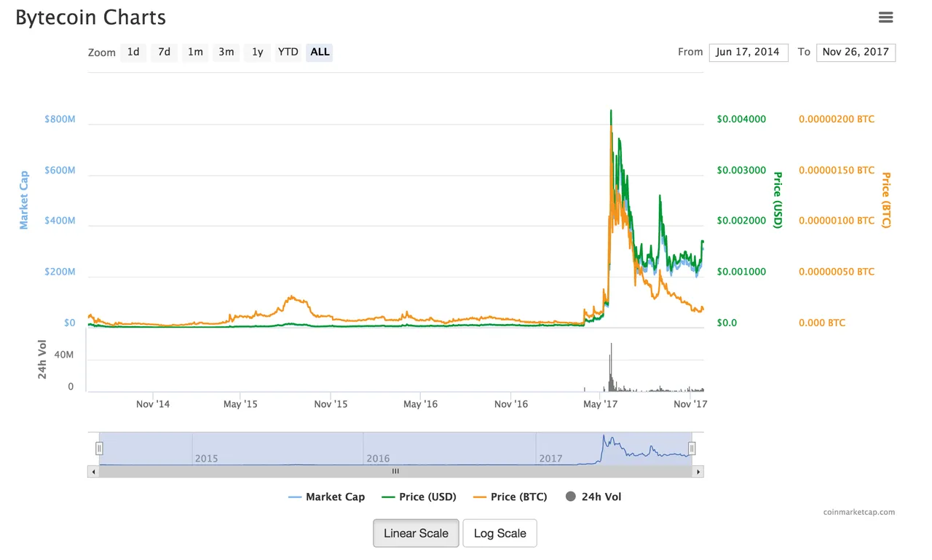Click the Zoom label text
This screenshot has height=560, width=932.
[x=102, y=52]
